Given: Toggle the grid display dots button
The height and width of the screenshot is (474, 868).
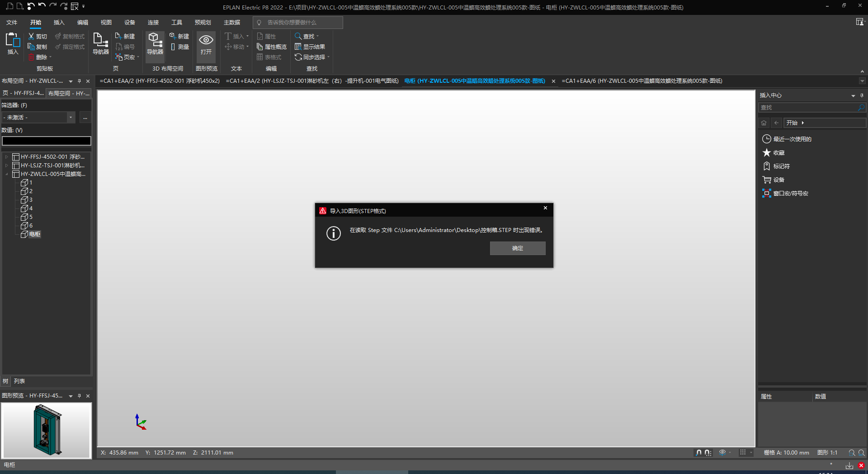Looking at the screenshot, I should pos(743,453).
